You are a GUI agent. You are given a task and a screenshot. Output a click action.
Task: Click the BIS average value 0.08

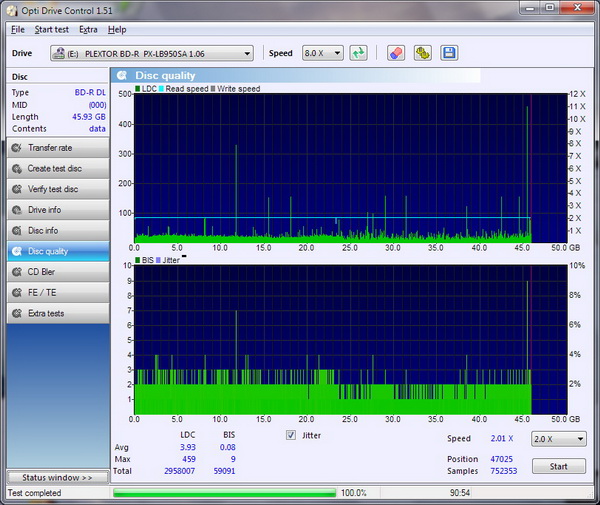point(228,447)
